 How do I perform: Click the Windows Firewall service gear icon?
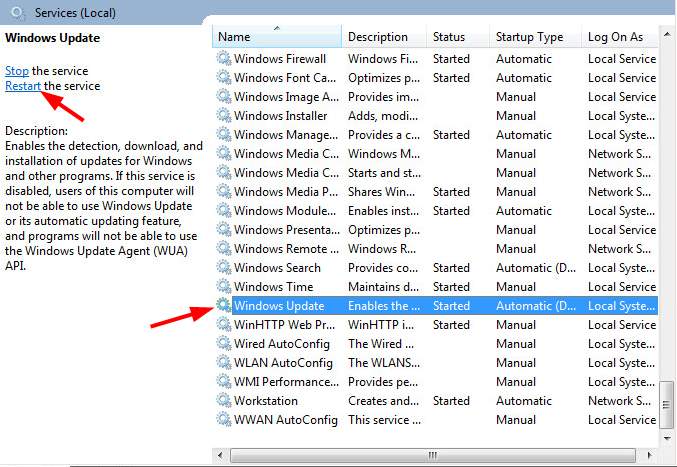(x=224, y=58)
